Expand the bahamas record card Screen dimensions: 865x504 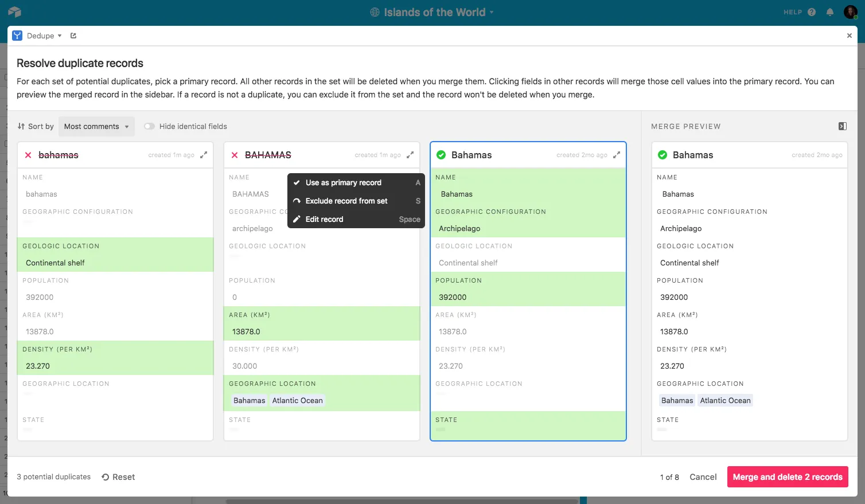(x=204, y=155)
